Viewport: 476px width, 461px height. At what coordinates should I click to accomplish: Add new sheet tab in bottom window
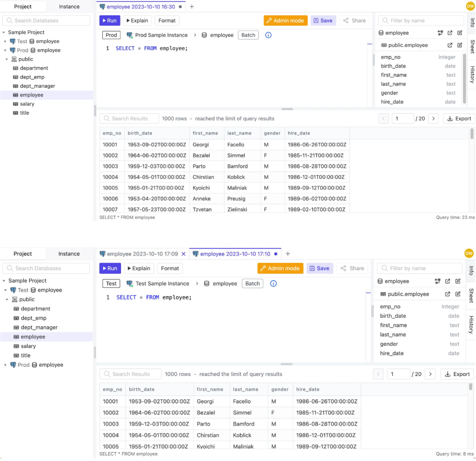288,254
